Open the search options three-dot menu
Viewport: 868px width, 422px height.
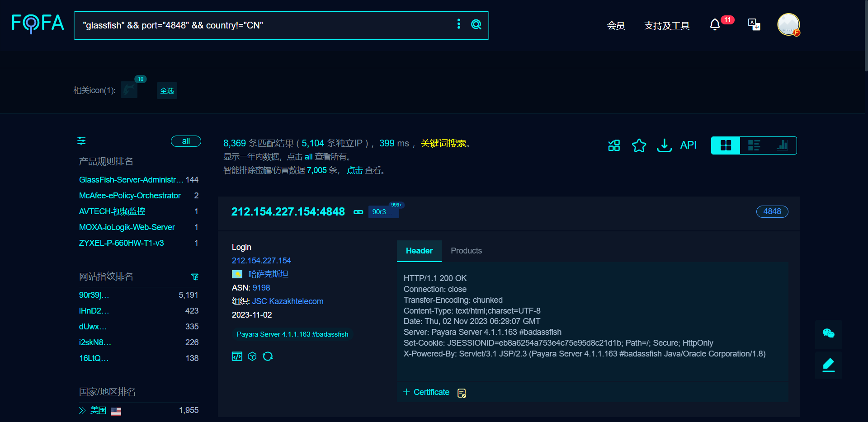coord(459,24)
